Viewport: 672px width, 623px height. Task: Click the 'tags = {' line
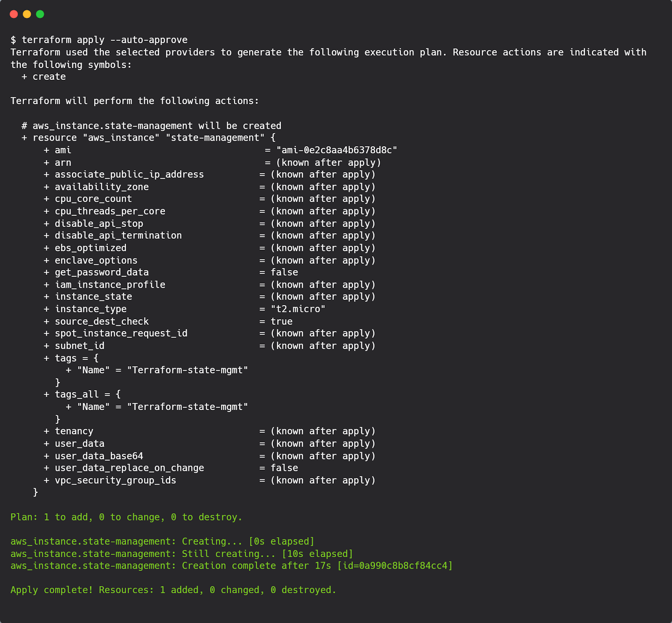pyautogui.click(x=71, y=358)
